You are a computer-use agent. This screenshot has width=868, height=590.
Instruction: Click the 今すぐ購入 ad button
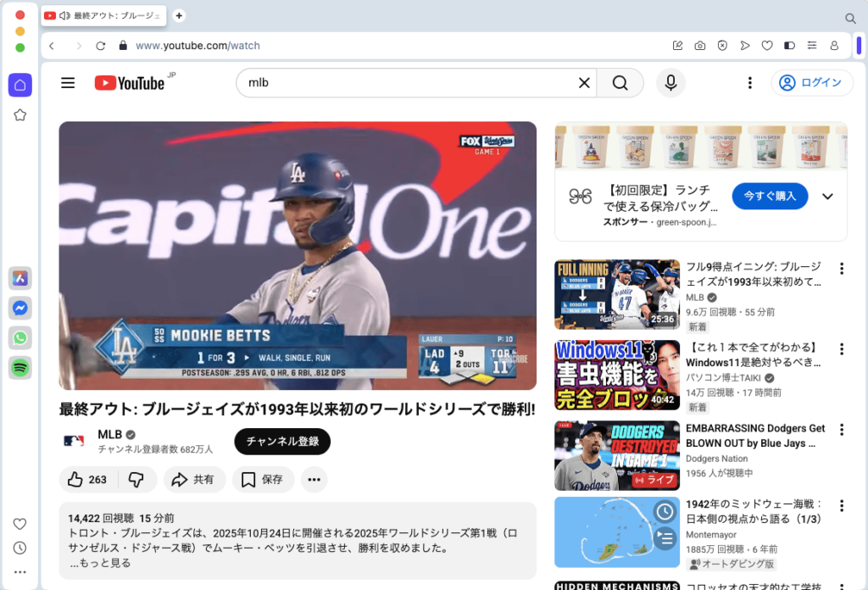click(770, 196)
